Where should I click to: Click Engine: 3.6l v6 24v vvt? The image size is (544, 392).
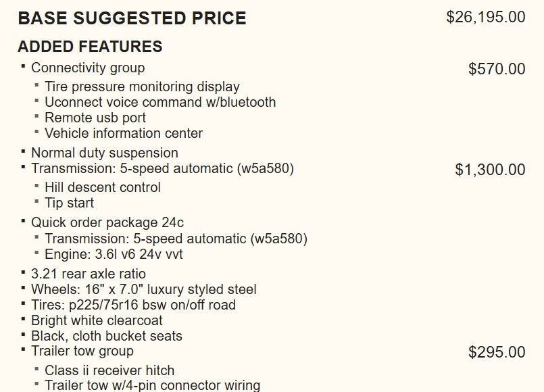pos(114,254)
